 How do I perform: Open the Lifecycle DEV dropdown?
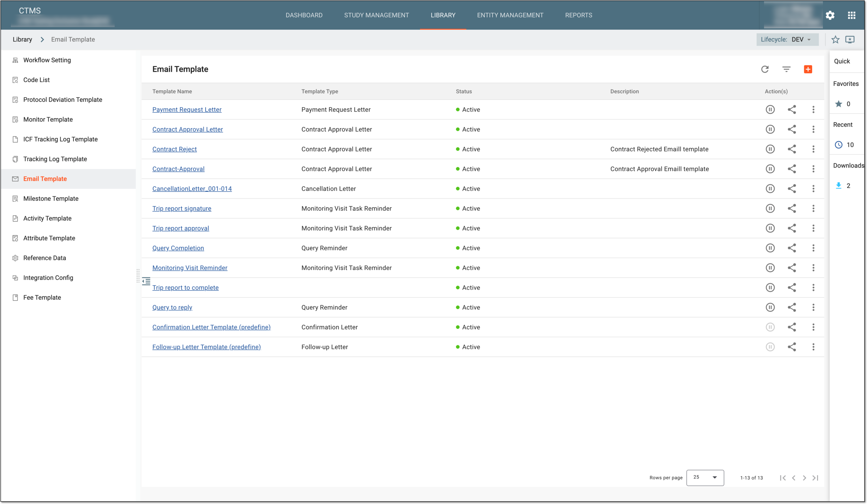coord(787,40)
